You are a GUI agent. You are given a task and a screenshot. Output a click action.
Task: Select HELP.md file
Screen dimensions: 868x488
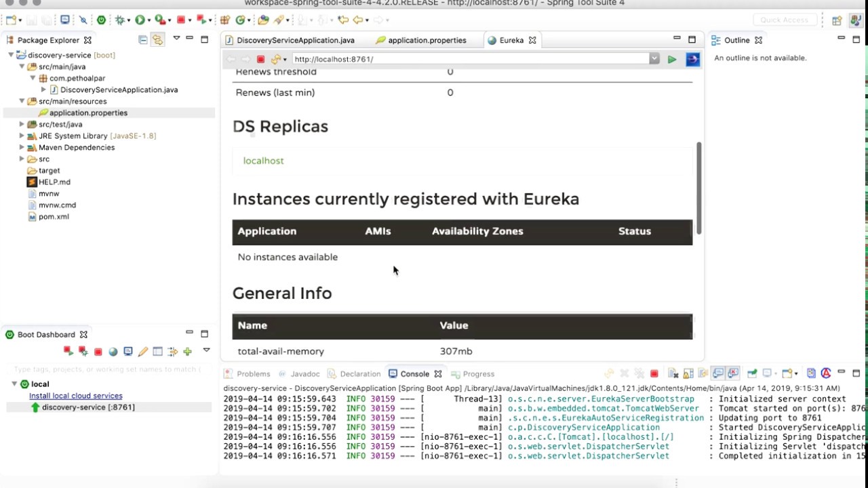point(54,182)
